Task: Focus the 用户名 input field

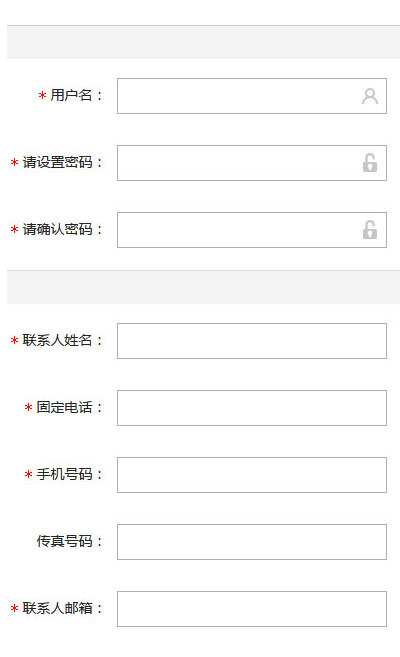Action: (252, 96)
